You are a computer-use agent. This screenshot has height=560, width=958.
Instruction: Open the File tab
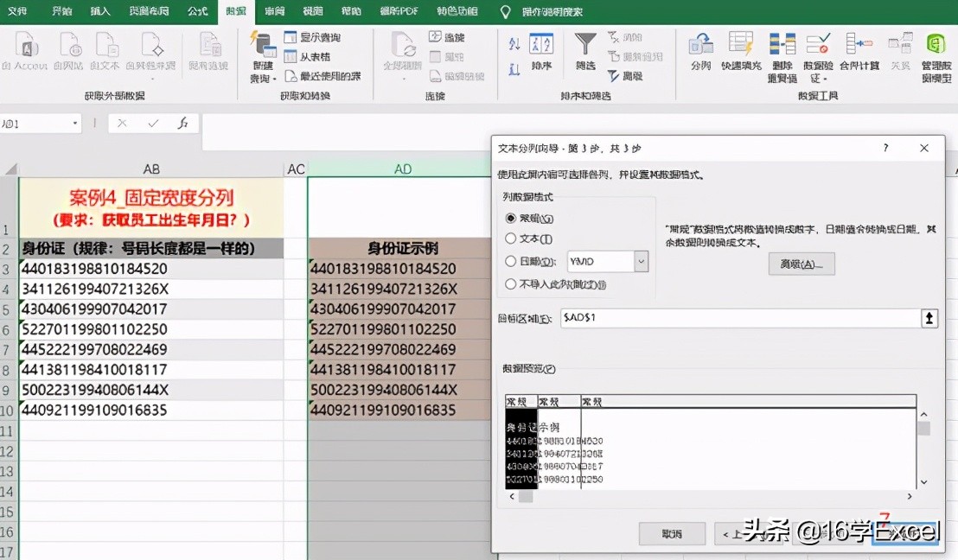pyautogui.click(x=17, y=11)
